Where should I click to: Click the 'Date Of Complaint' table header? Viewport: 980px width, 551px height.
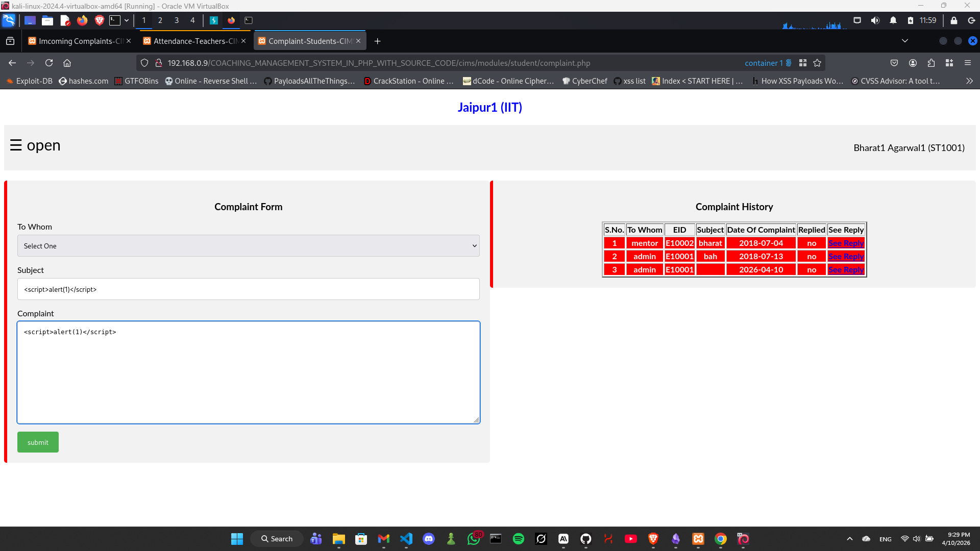[761, 230]
